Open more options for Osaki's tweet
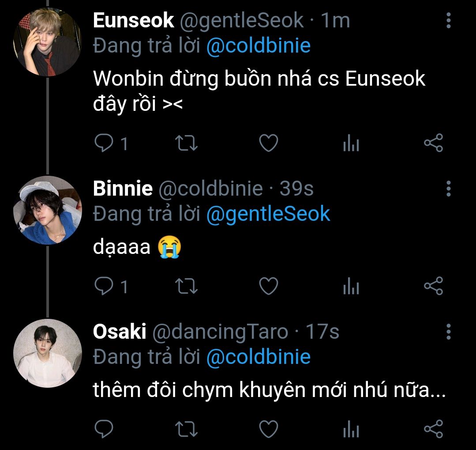The image size is (476, 450). (x=449, y=331)
